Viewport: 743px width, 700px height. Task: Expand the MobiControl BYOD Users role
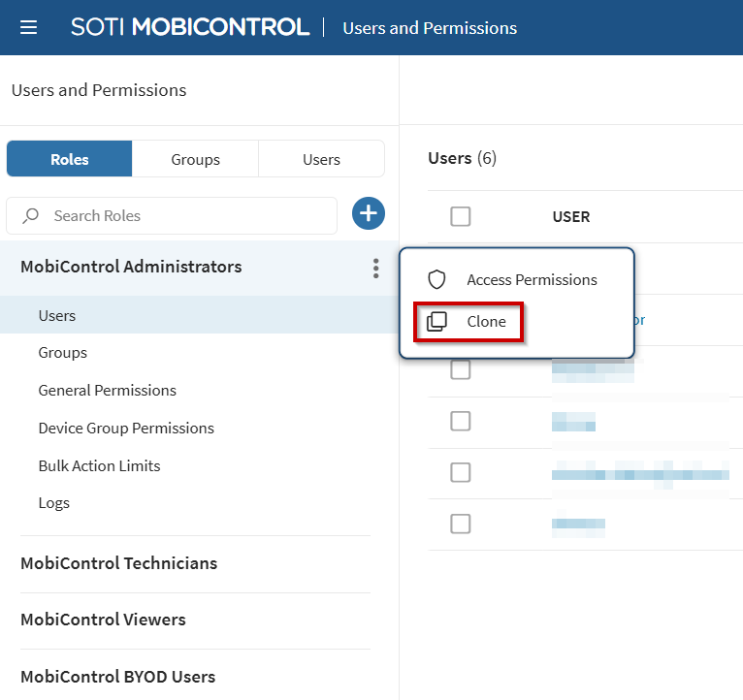click(x=117, y=677)
